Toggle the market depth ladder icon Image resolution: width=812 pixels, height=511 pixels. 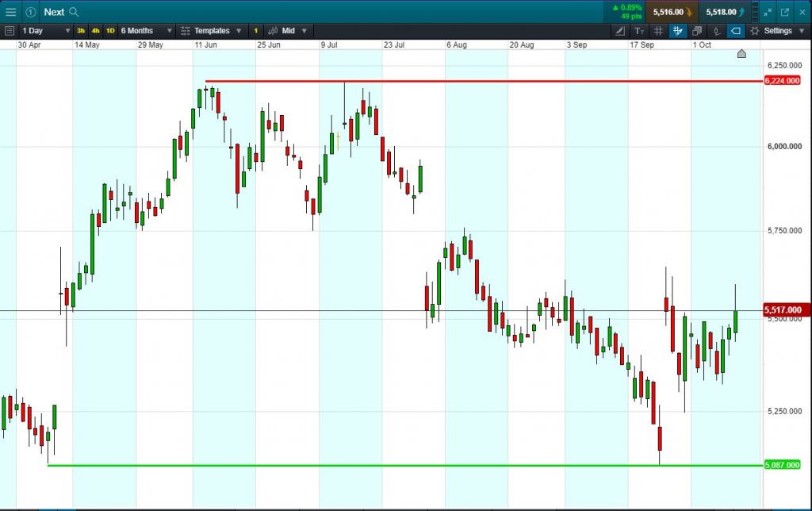pos(755,11)
